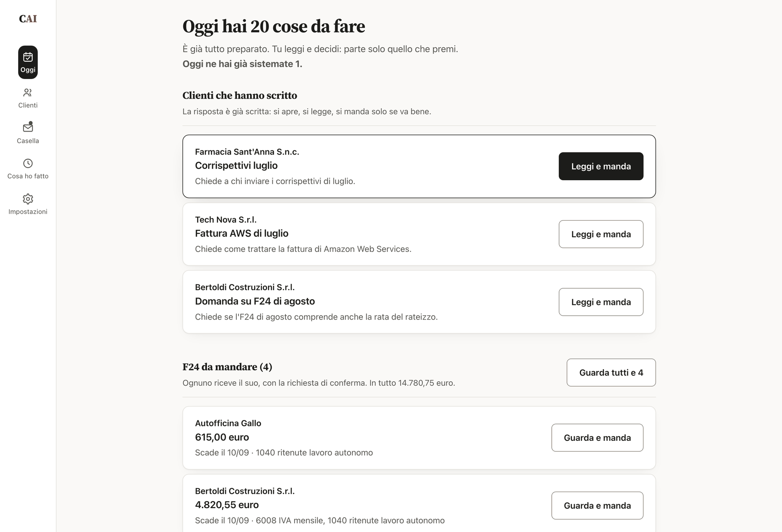The height and width of the screenshot is (532, 782).
Task: Open the Casella mail icon
Action: [x=28, y=127]
